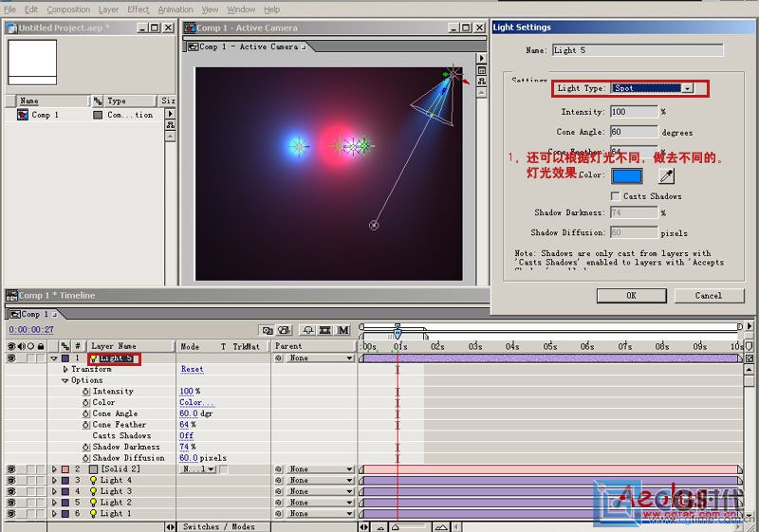Click the purple label square of Light 4
Viewport: 759px width, 532px height.
pyautogui.click(x=65, y=480)
